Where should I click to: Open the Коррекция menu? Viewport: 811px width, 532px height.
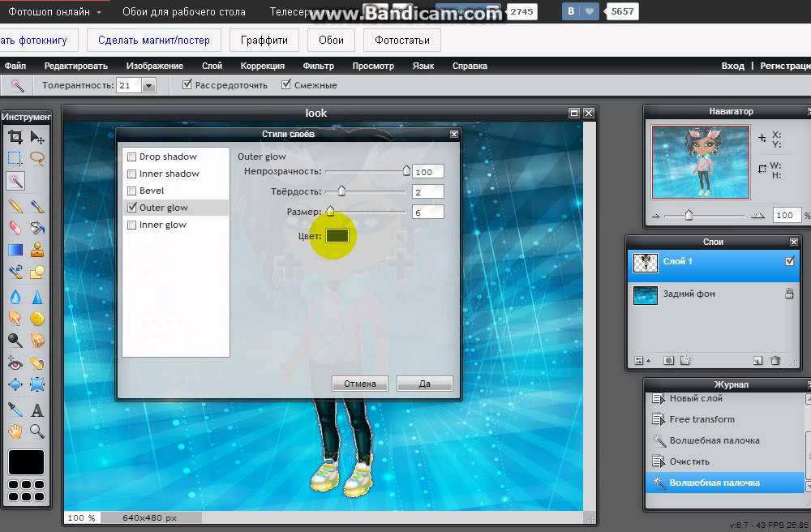click(262, 66)
